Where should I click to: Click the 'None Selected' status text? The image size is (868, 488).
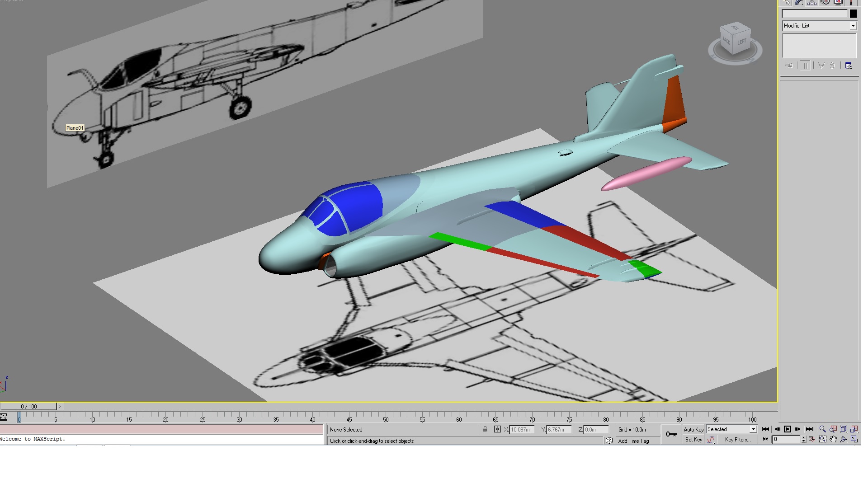pyautogui.click(x=346, y=430)
